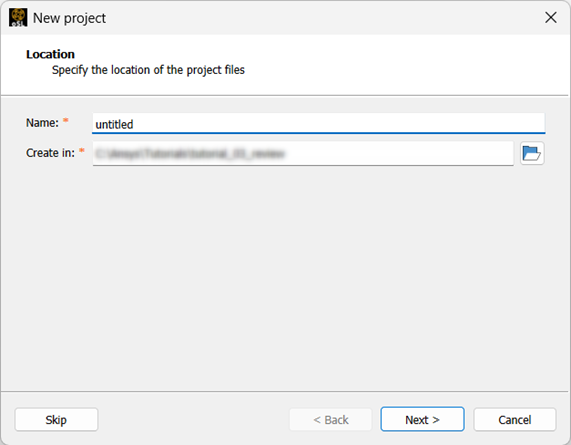The width and height of the screenshot is (571, 445).
Task: Click the white header banner area
Action: click(286, 65)
